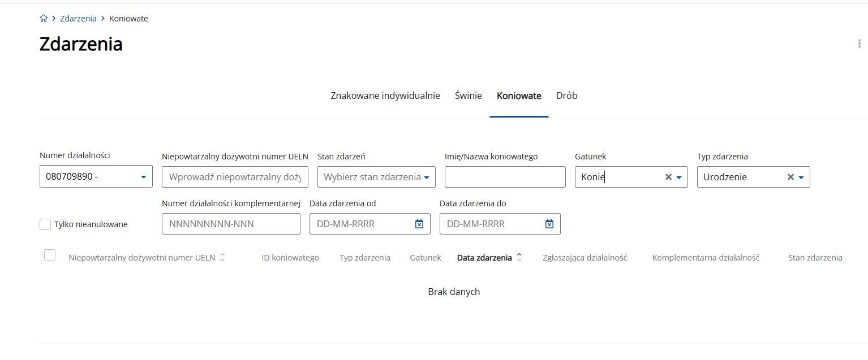Open the Stan zdarzeń dropdown
Image resolution: width=868 pixels, height=360 pixels.
(426, 177)
